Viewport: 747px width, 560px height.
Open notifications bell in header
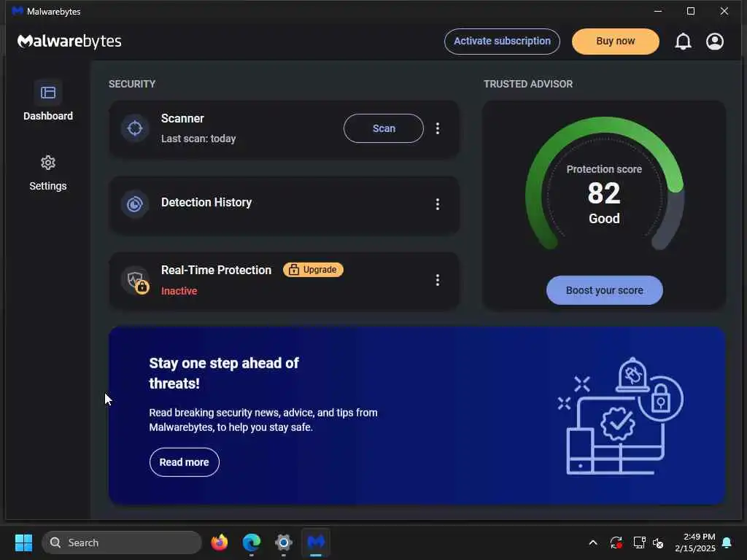coord(683,42)
